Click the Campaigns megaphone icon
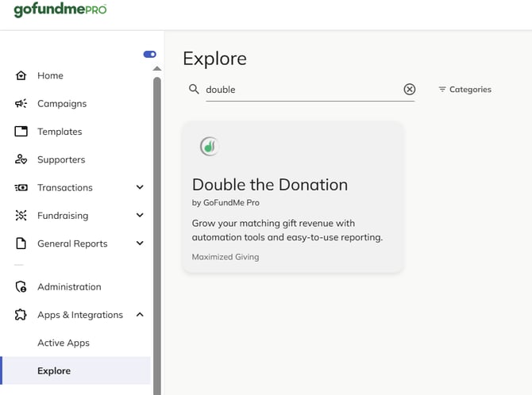The width and height of the screenshot is (532, 395). click(21, 104)
